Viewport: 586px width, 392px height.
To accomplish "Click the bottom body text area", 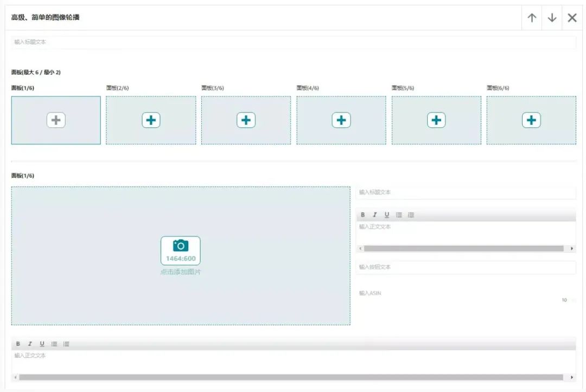I will click(x=294, y=362).
